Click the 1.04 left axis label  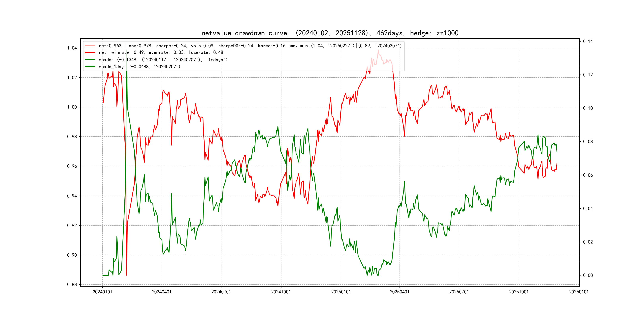(x=72, y=48)
